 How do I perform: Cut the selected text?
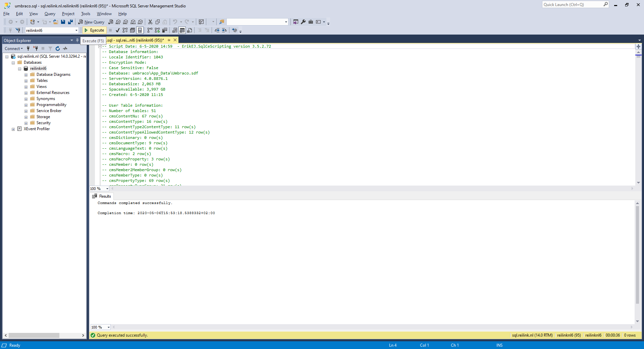pos(150,22)
